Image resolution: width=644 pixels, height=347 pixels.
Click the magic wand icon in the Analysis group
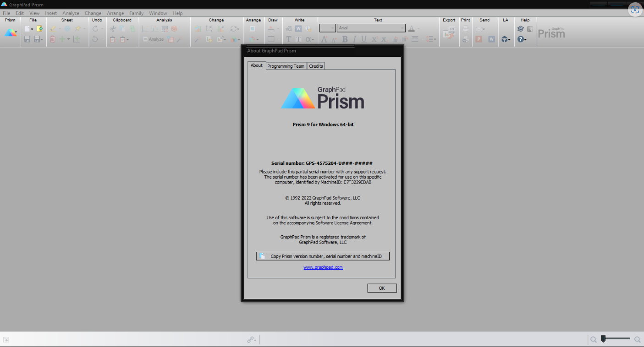tap(180, 39)
